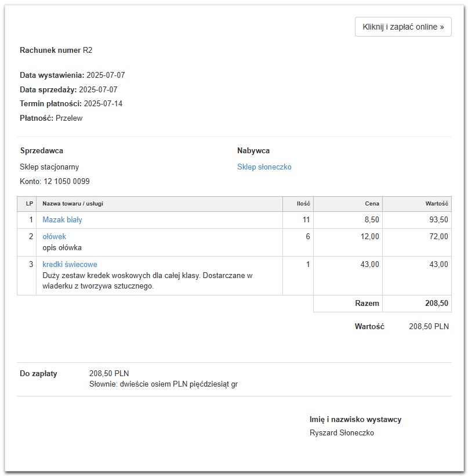This screenshot has width=468, height=476.
Task: Click the 'Cena' column header
Action: [372, 204]
